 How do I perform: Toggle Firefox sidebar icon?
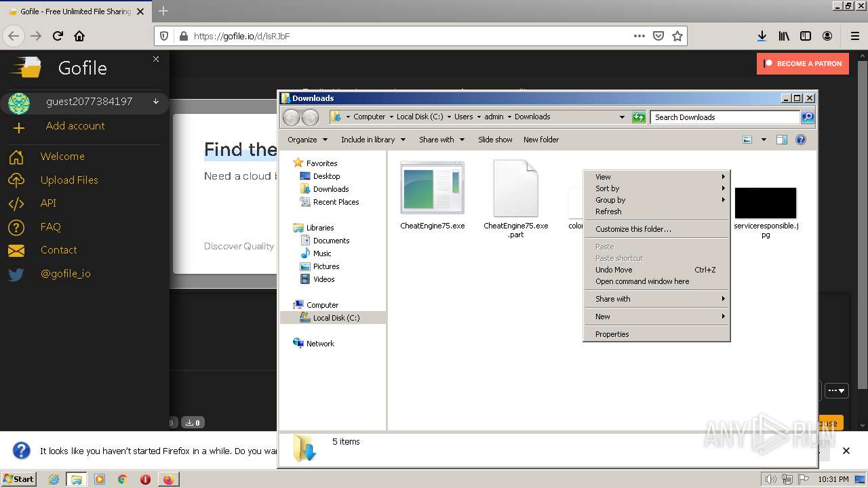click(806, 36)
